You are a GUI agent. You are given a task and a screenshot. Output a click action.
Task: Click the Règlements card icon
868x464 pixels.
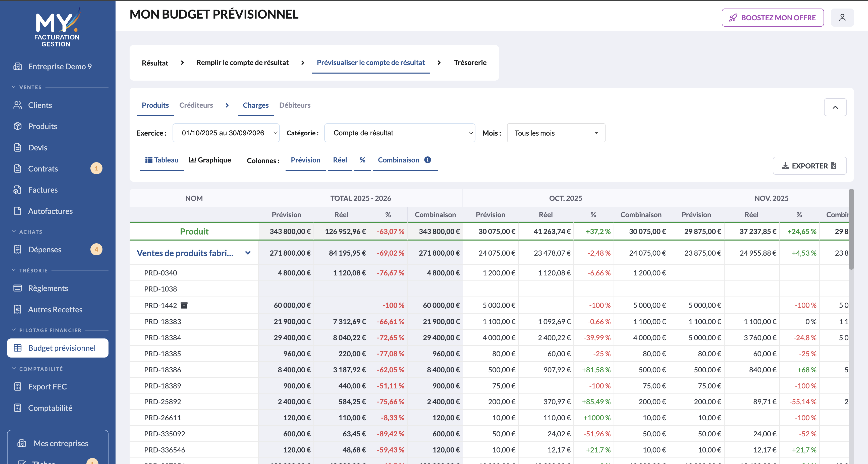(x=18, y=288)
